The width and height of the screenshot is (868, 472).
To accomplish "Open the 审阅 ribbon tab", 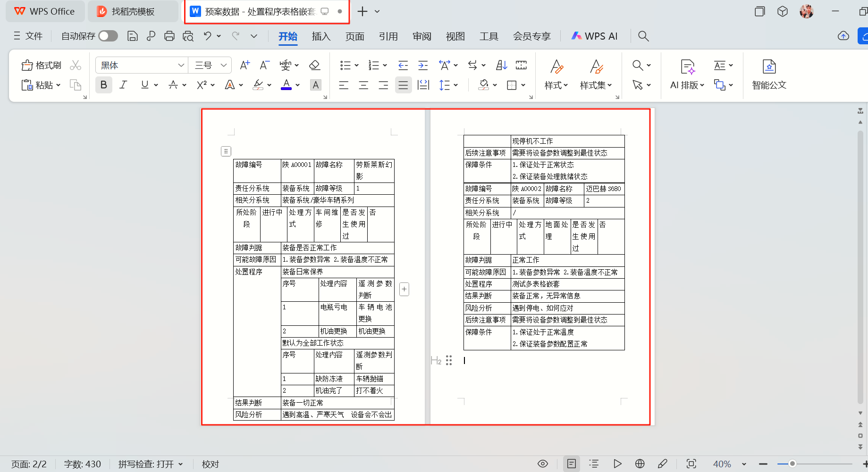I will pos(421,36).
